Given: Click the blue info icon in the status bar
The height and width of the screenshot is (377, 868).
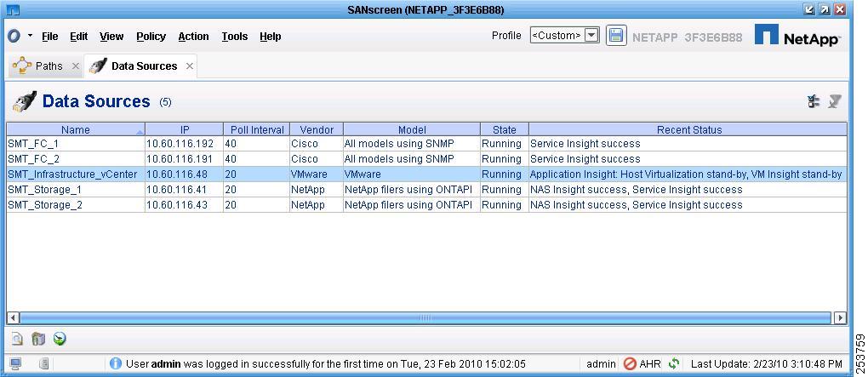Looking at the screenshot, I should pos(115,363).
